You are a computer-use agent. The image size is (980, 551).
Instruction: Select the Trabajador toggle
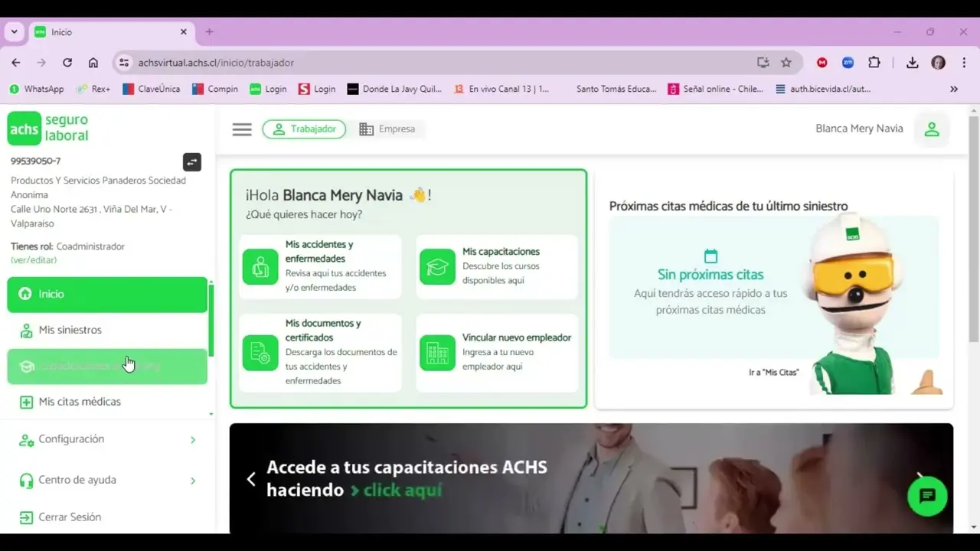point(304,129)
